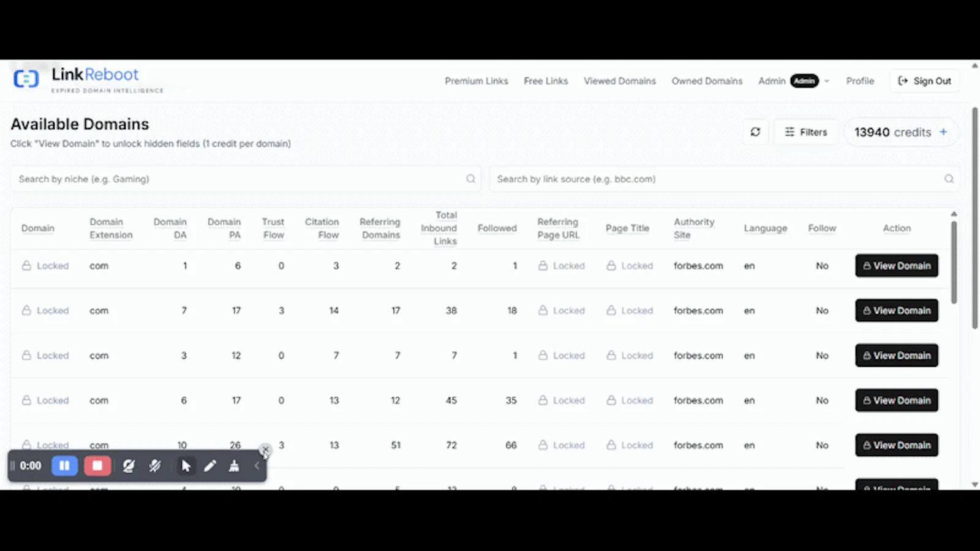980x551 pixels.
Task: Click forbes.com in the DA 7 row
Action: pyautogui.click(x=698, y=310)
